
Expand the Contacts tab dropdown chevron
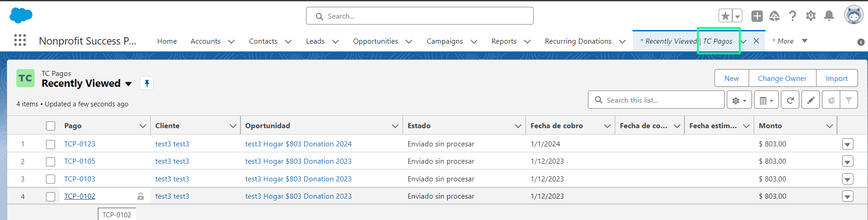pos(288,41)
